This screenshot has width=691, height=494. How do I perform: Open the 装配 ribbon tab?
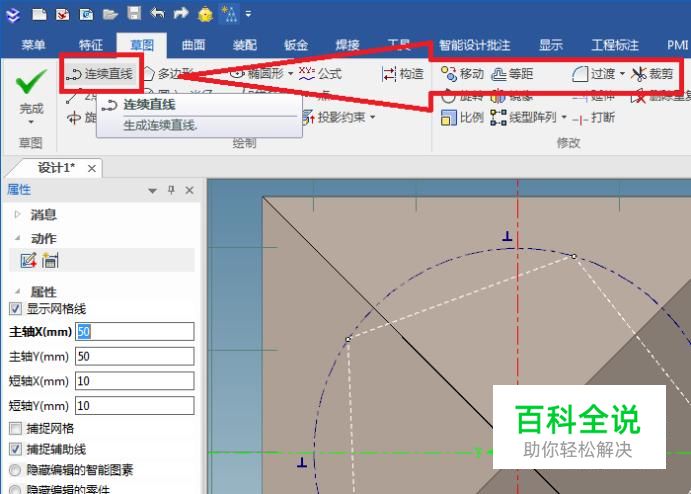[245, 45]
